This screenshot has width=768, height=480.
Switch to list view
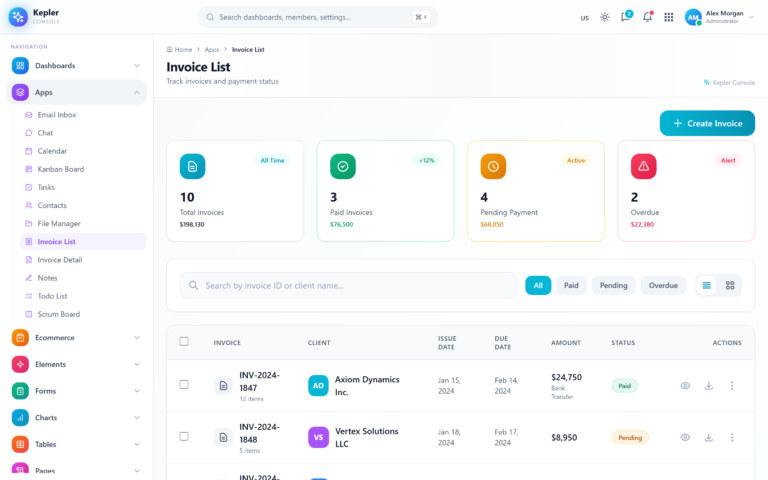pos(706,286)
